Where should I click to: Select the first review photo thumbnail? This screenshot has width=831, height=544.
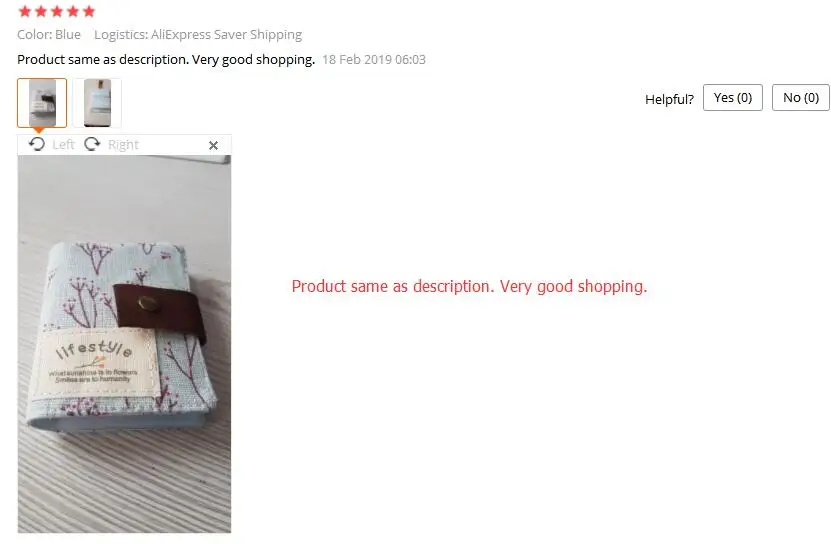click(42, 103)
